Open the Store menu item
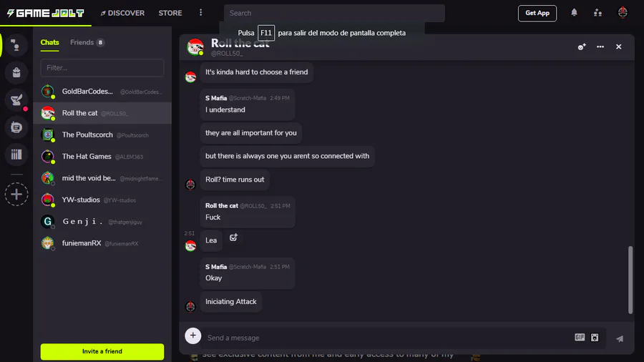Image resolution: width=644 pixels, height=362 pixels. (x=170, y=13)
